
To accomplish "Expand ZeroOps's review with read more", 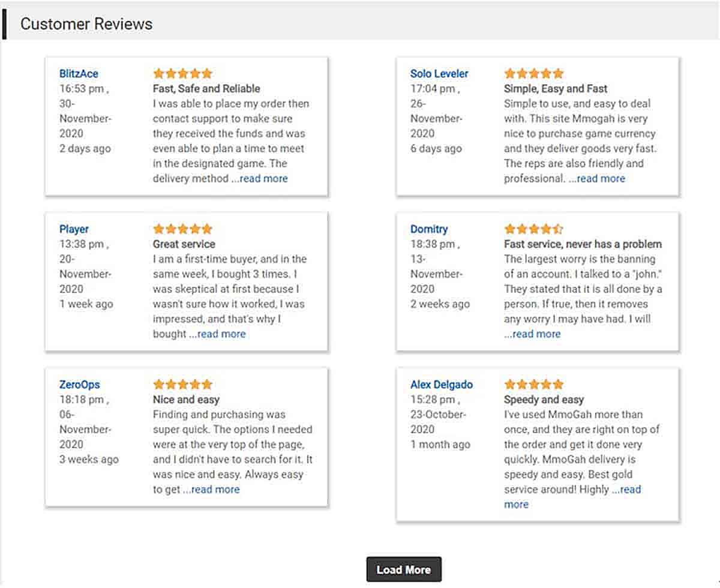I will point(215,490).
